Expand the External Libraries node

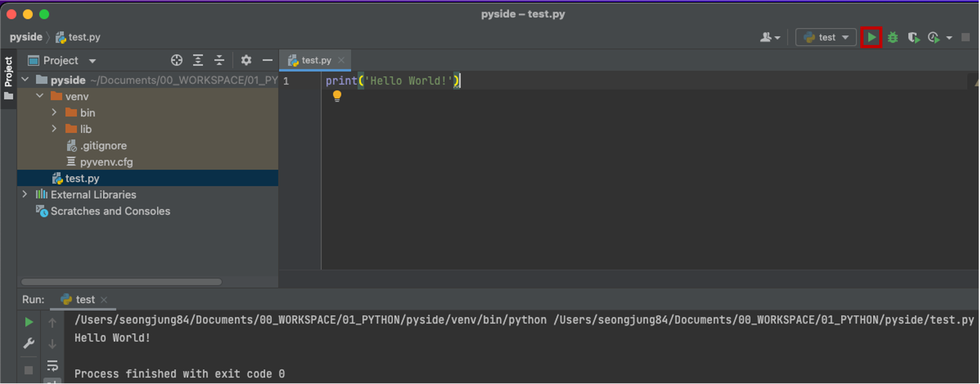coord(25,194)
